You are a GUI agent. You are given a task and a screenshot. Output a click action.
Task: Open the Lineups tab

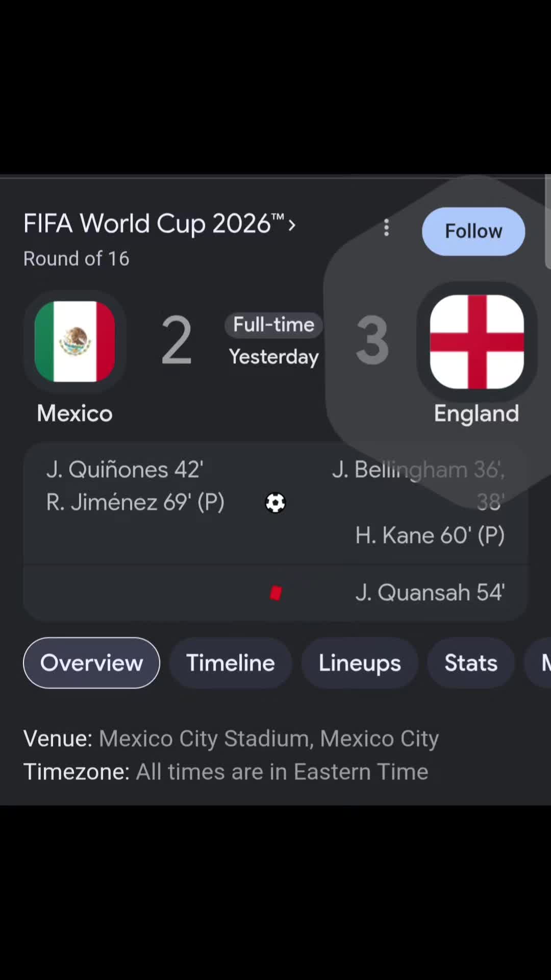[360, 663]
